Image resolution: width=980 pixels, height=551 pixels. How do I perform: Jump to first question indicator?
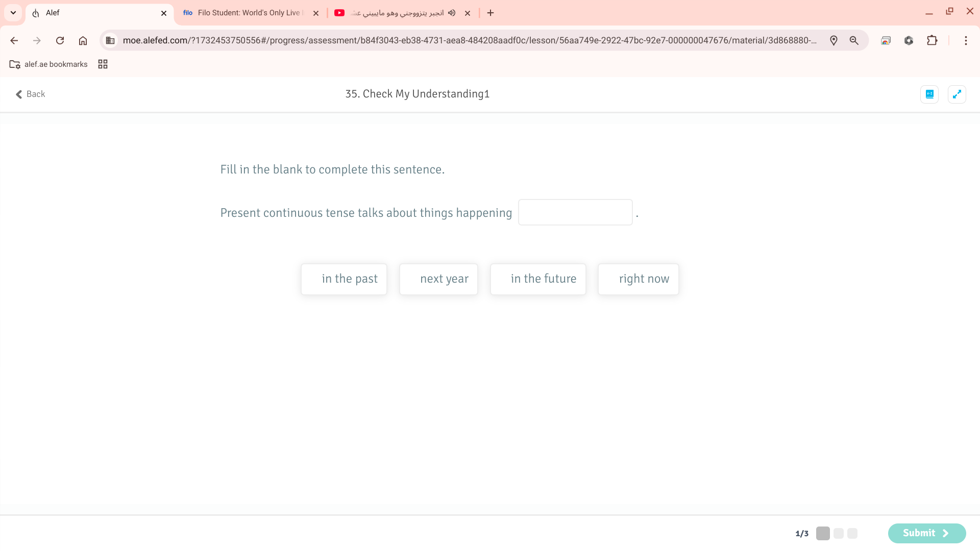pos(823,533)
